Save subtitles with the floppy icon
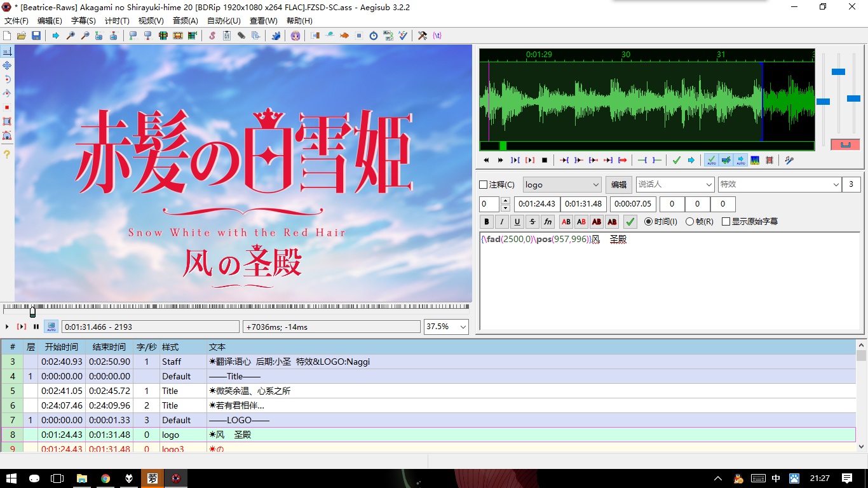The image size is (868, 488). click(36, 36)
